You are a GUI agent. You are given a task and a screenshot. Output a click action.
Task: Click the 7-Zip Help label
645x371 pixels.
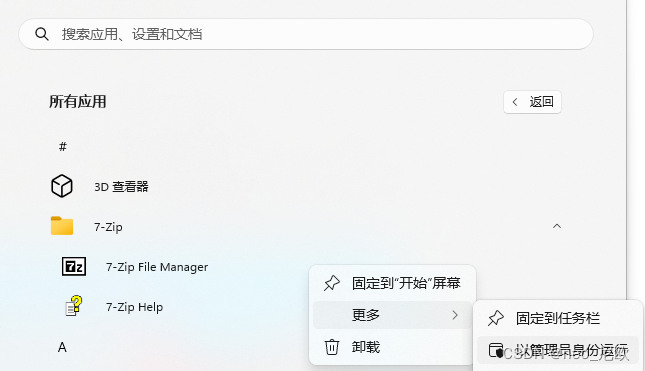135,307
